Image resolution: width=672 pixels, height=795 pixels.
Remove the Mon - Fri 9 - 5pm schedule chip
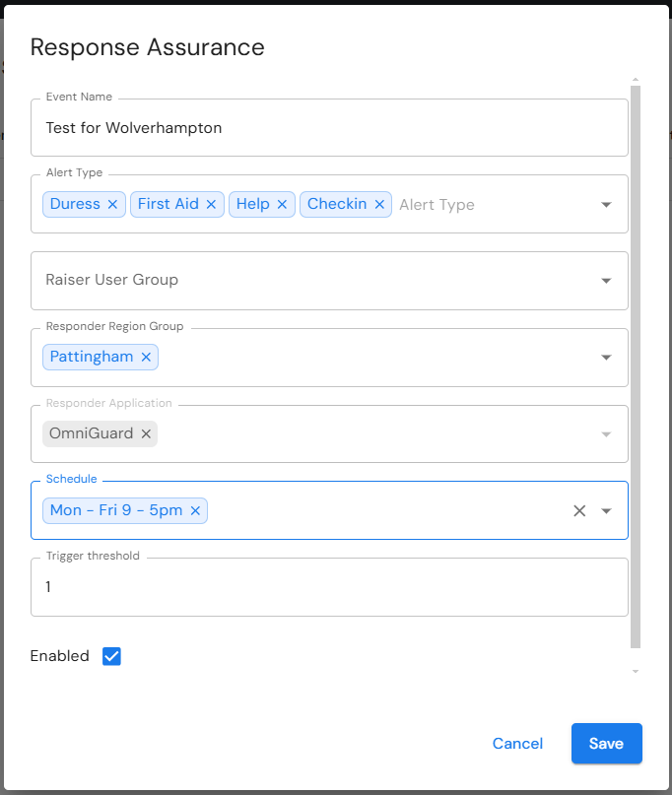(x=195, y=510)
